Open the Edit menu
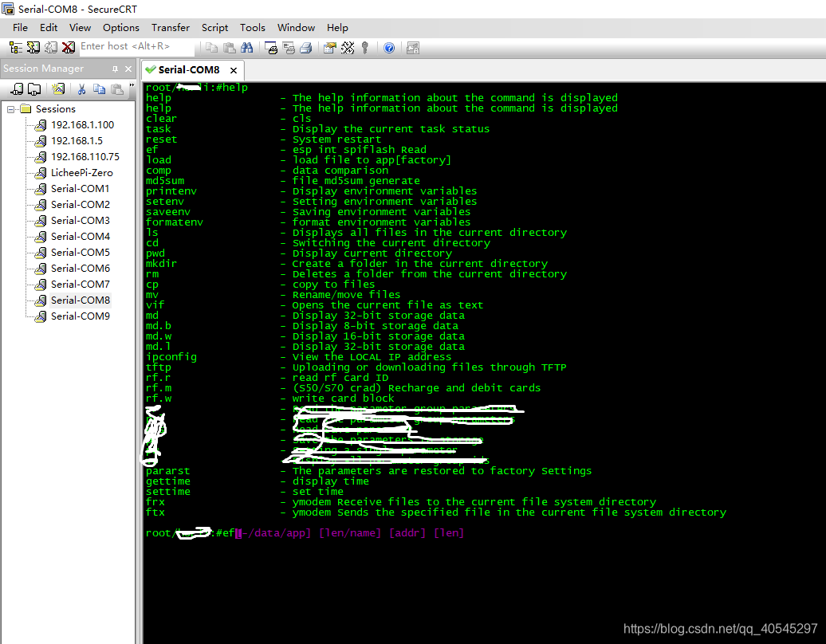Image resolution: width=826 pixels, height=644 pixels. coord(49,28)
